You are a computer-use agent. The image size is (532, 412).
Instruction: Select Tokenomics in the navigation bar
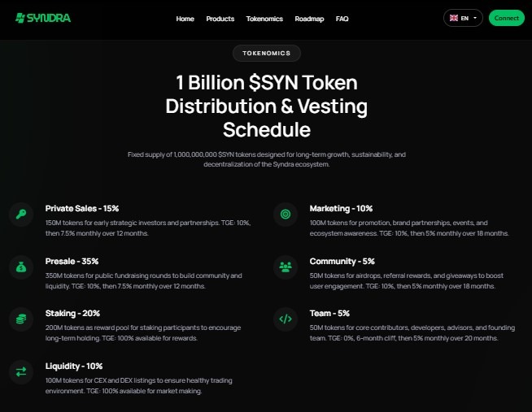point(264,19)
